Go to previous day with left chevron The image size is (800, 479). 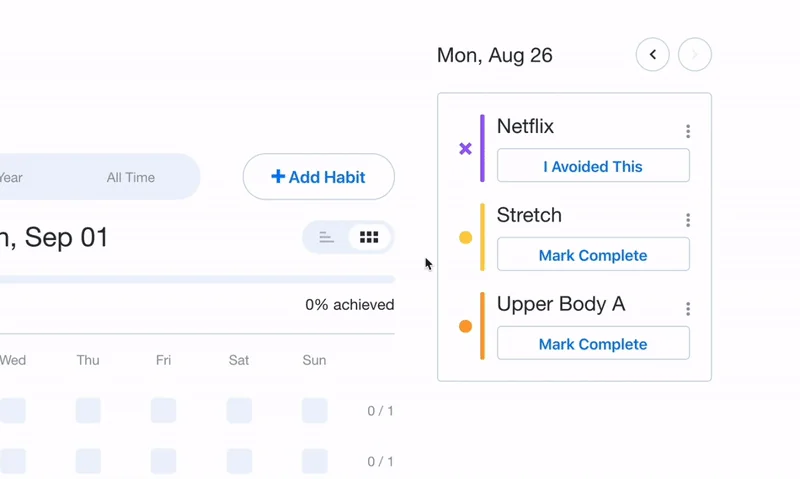click(x=653, y=55)
